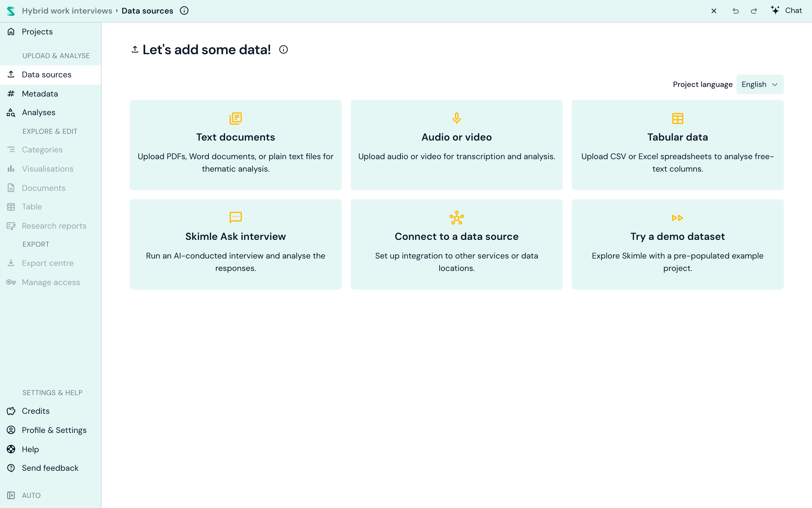Screen dimensions: 812x508
Task: Click the Skimle Ask interview chat bubble icon
Action: pos(235,217)
